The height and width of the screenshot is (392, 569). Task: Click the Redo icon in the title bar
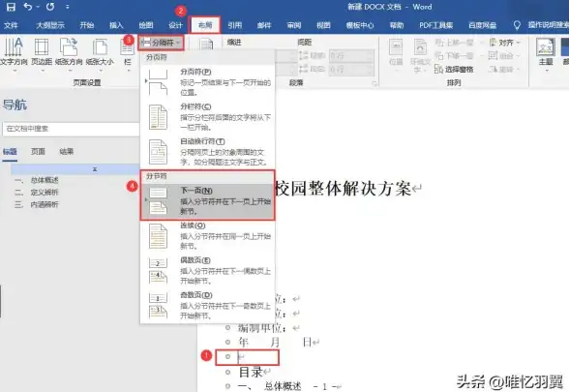coord(50,7)
